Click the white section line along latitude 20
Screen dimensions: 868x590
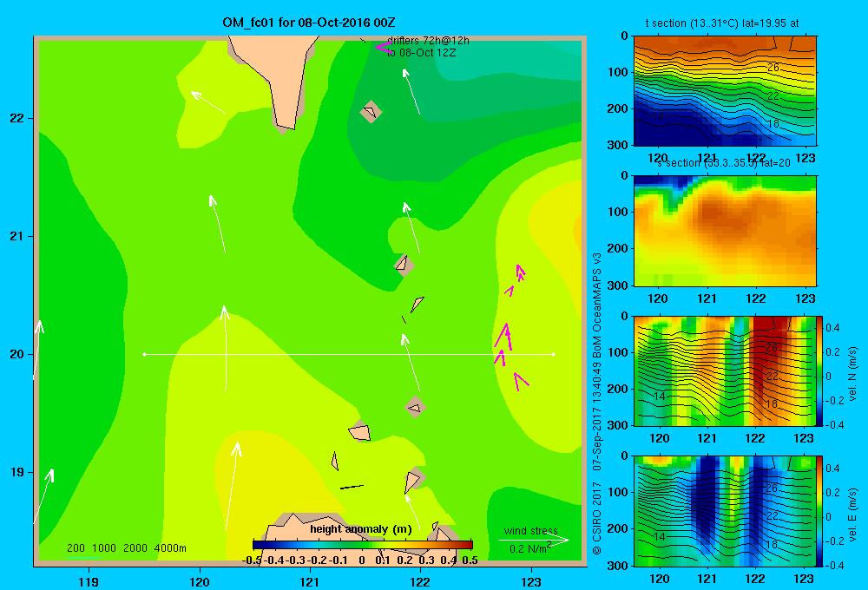pos(349,354)
